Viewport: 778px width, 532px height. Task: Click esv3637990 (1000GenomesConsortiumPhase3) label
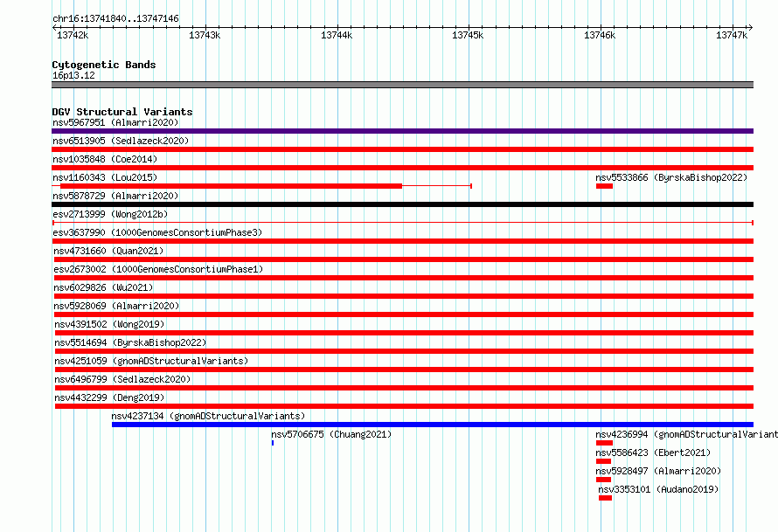pos(157,232)
